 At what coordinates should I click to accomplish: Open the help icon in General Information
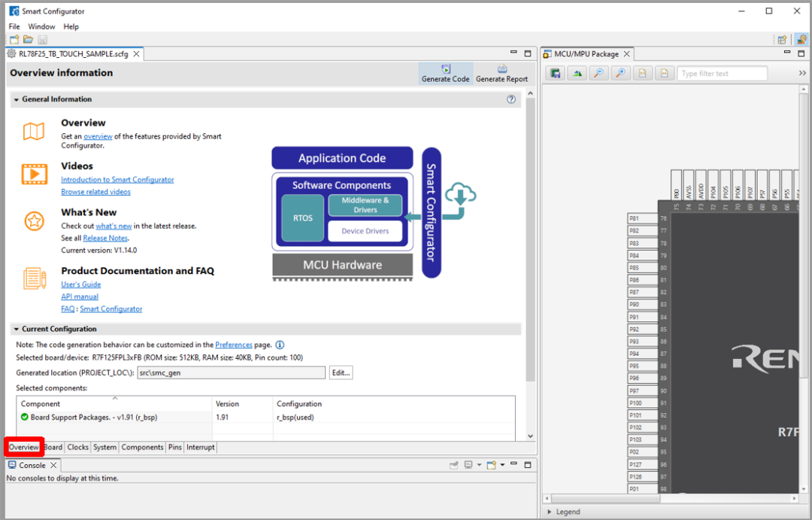tap(511, 99)
